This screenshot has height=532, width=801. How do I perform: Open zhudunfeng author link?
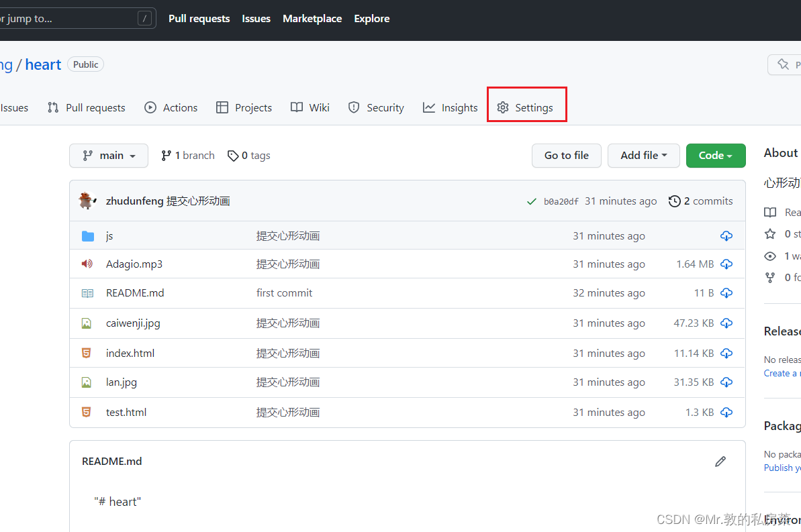coord(134,201)
